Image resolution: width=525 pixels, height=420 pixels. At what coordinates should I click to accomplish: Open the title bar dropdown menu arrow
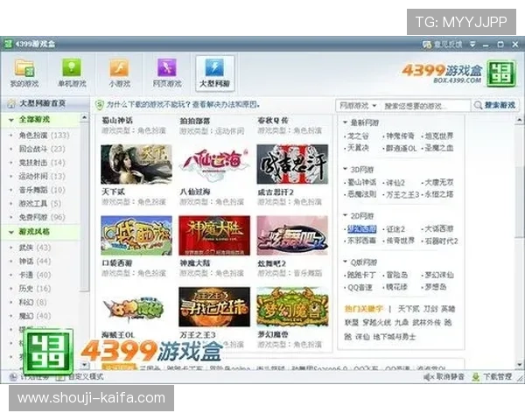point(472,45)
